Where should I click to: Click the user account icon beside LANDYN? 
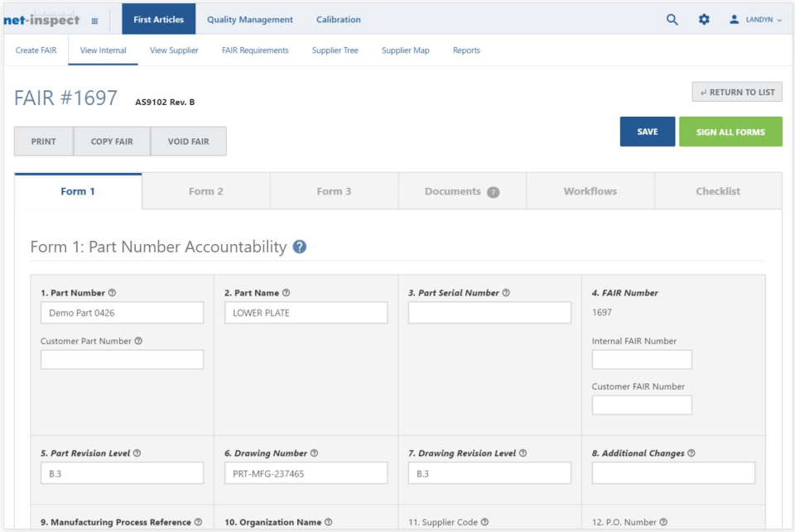pos(736,19)
